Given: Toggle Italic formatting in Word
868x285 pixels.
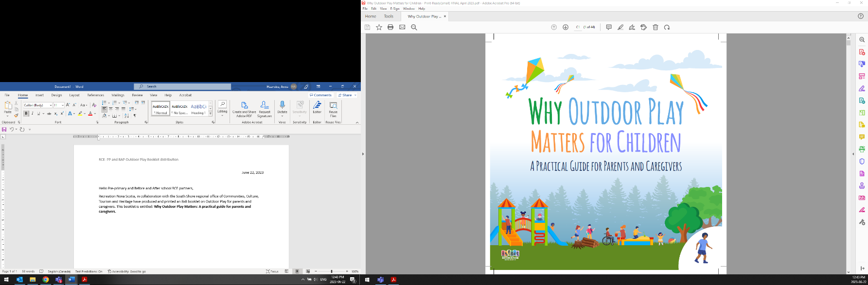Looking at the screenshot, I should click(x=32, y=114).
